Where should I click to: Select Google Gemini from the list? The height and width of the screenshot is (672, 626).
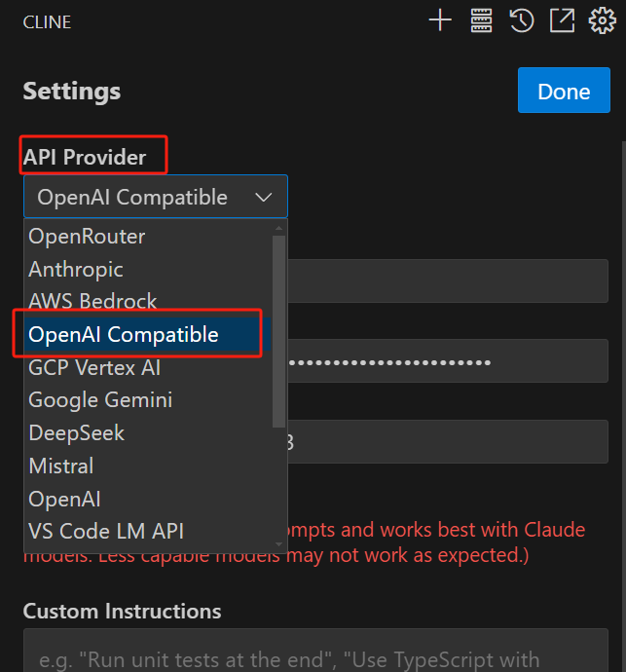coord(100,400)
